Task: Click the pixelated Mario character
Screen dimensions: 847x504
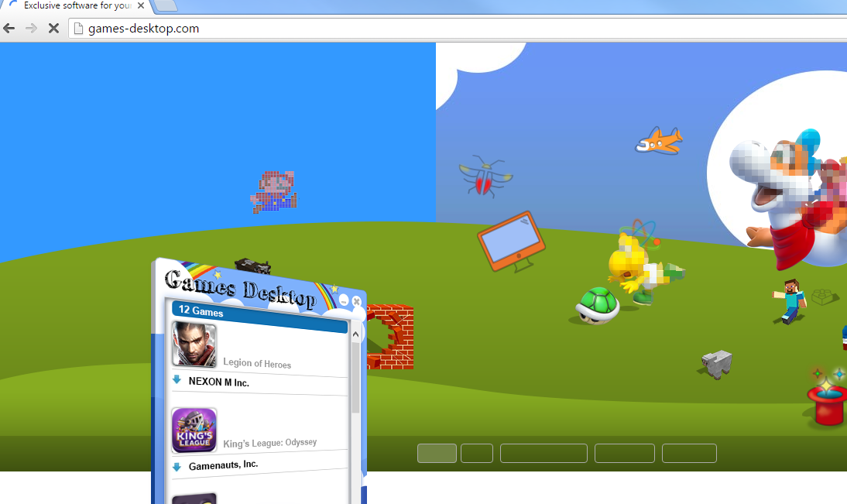Action: point(273,190)
